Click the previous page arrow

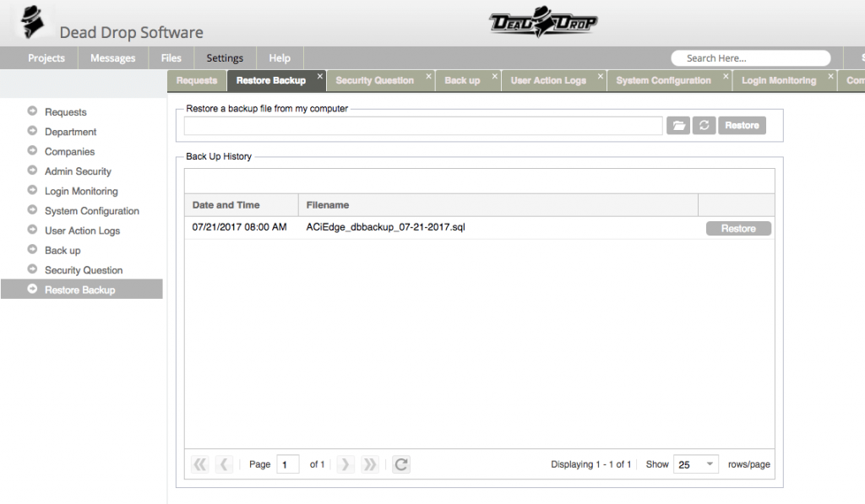coord(223,463)
